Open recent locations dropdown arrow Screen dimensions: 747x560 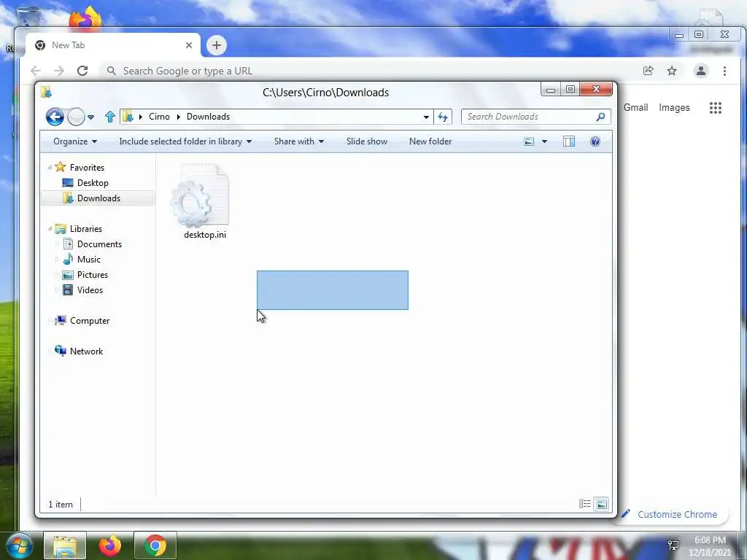[91, 117]
